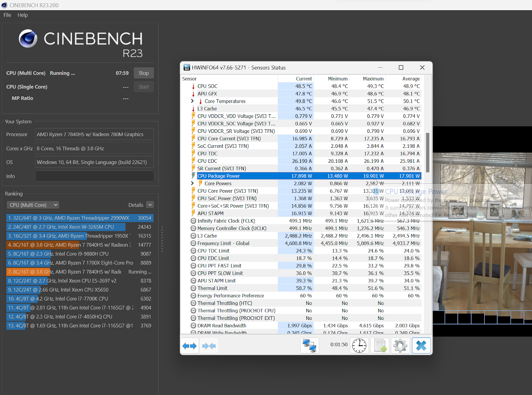
Task: Select the Intel Xeon W-3265M ranking row
Action: click(80, 227)
